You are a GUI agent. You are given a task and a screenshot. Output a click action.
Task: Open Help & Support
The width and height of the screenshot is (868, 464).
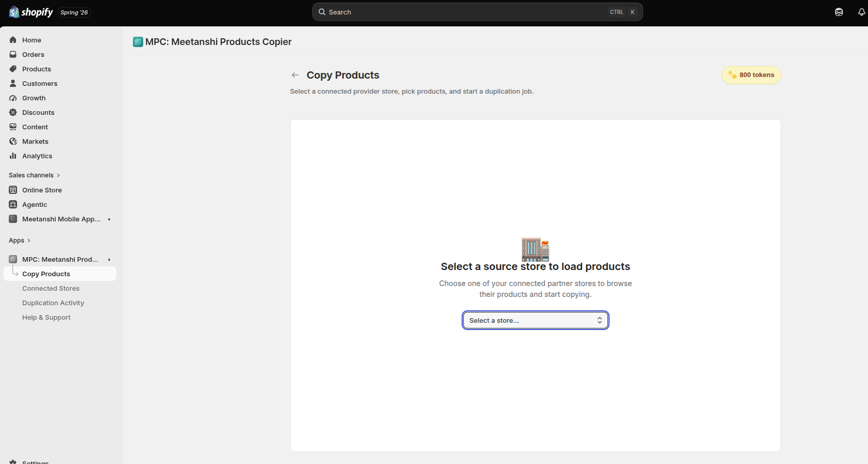47,317
